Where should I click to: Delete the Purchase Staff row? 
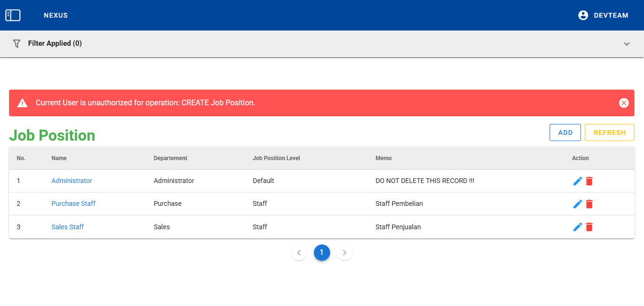589,204
